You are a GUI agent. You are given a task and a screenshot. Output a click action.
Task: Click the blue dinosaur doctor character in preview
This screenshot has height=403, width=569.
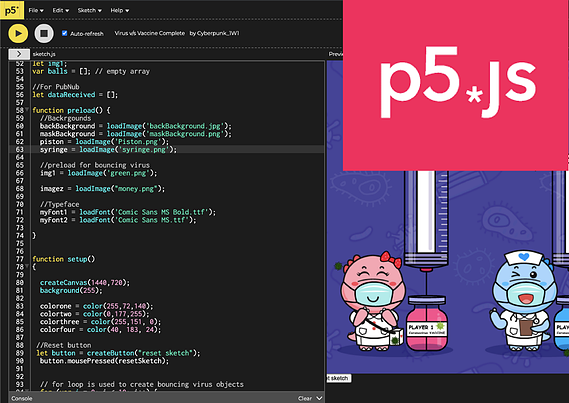[x=524, y=300]
